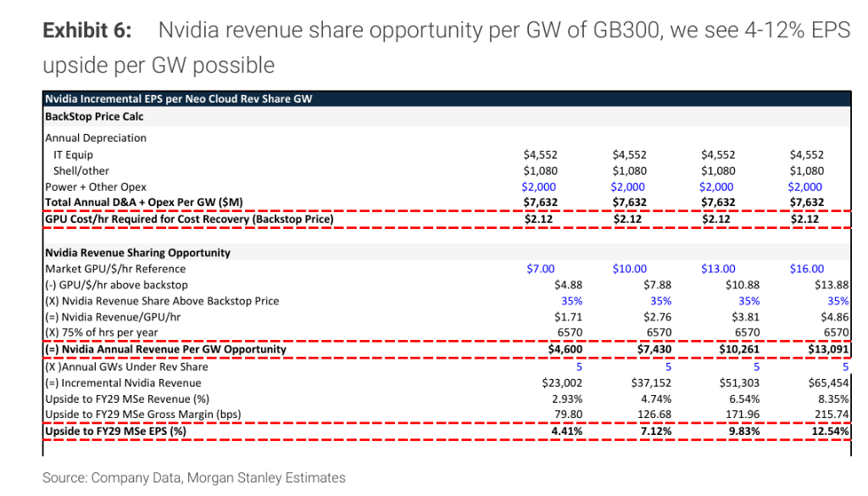Click Nvidia Revenue Sharing Opportunity heading
Image resolution: width=868 pixels, height=496 pixels.
pyautogui.click(x=138, y=253)
